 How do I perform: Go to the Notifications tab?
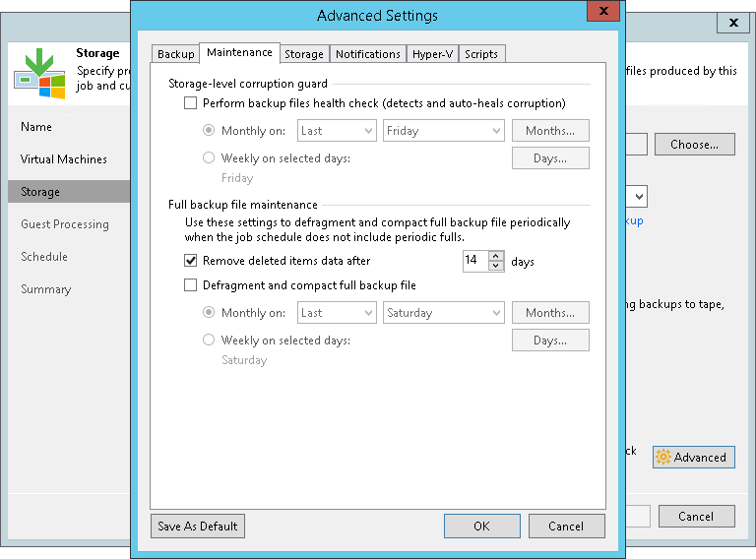(x=368, y=54)
